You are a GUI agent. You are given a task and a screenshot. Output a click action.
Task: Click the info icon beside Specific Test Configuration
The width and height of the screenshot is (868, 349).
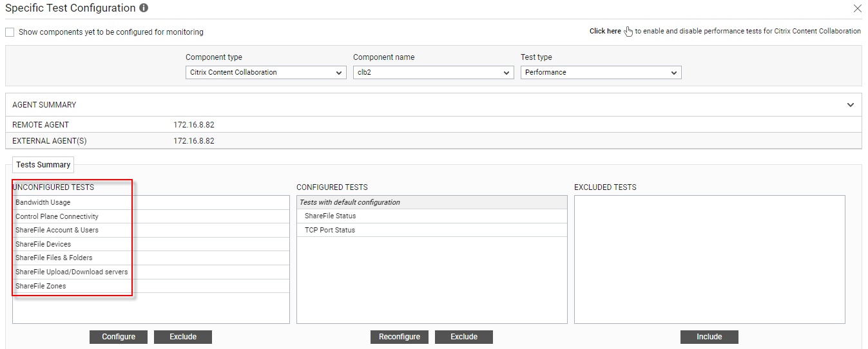tap(144, 8)
